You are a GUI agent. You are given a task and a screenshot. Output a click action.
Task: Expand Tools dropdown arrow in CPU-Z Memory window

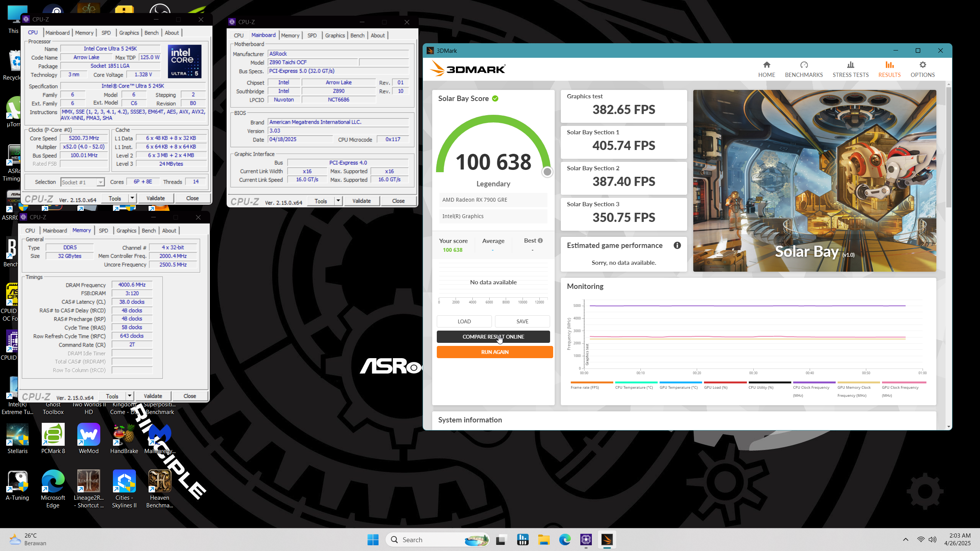(x=129, y=396)
